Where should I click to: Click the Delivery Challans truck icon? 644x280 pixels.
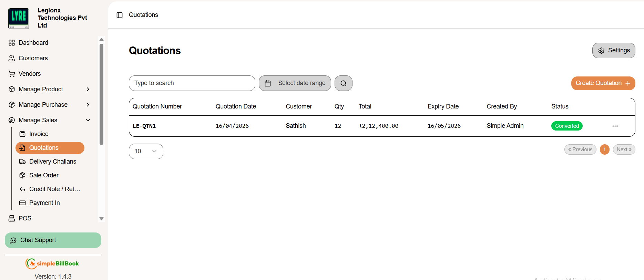click(22, 162)
